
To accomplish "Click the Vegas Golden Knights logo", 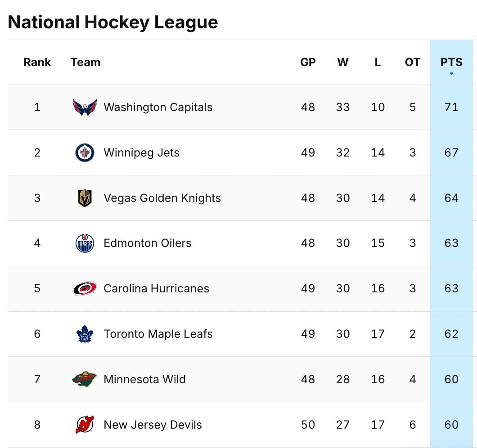I will [85, 198].
